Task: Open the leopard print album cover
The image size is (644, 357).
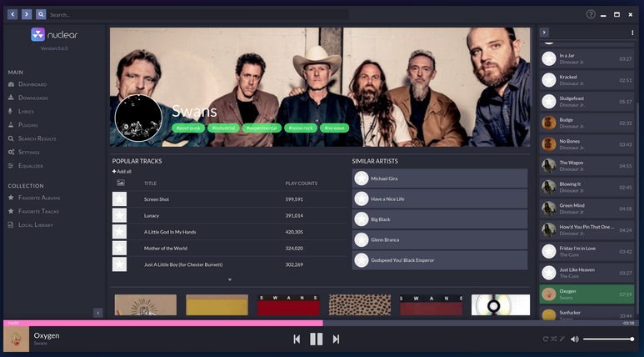Action: (x=360, y=304)
